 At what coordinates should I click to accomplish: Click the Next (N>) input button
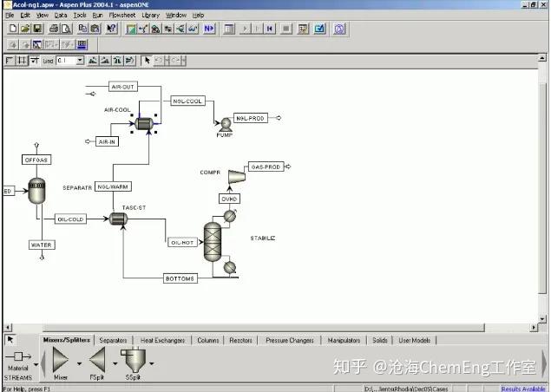[209, 29]
